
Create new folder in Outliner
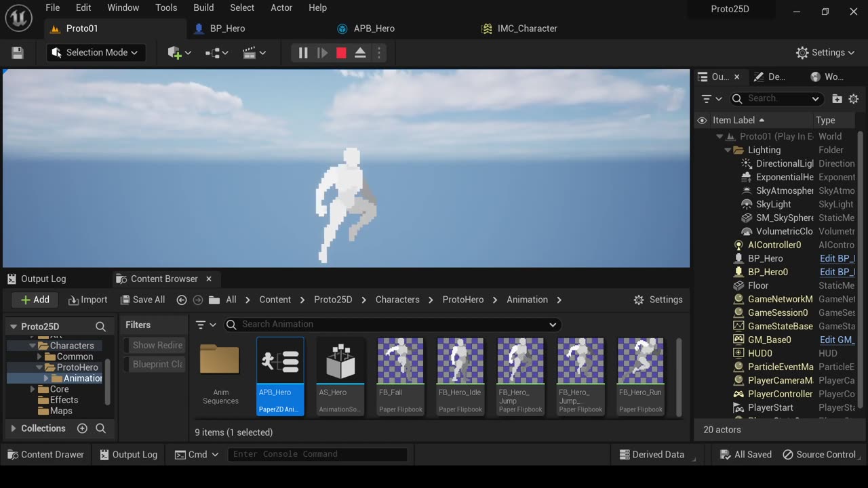[x=837, y=99]
